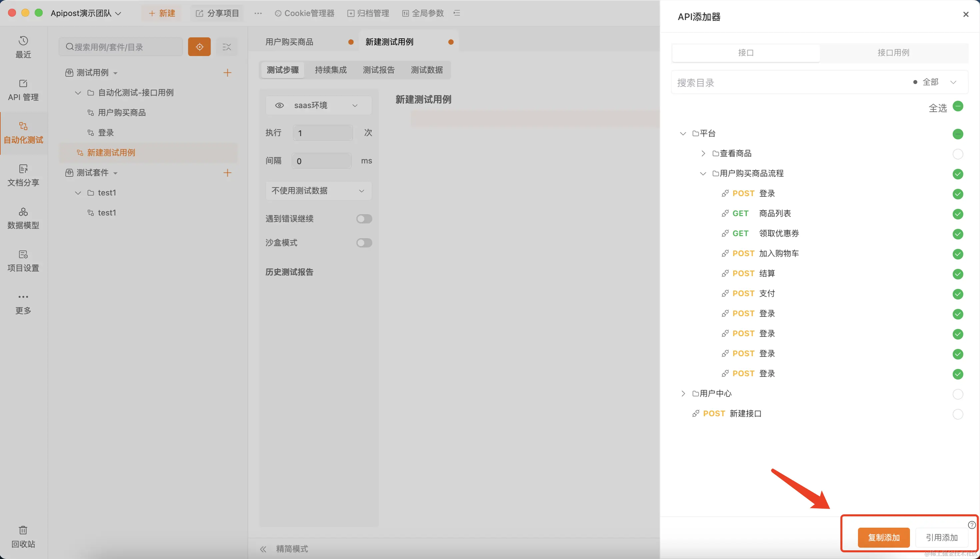This screenshot has height=559, width=980.
Task: Click the orange locate target icon button
Action: (199, 47)
